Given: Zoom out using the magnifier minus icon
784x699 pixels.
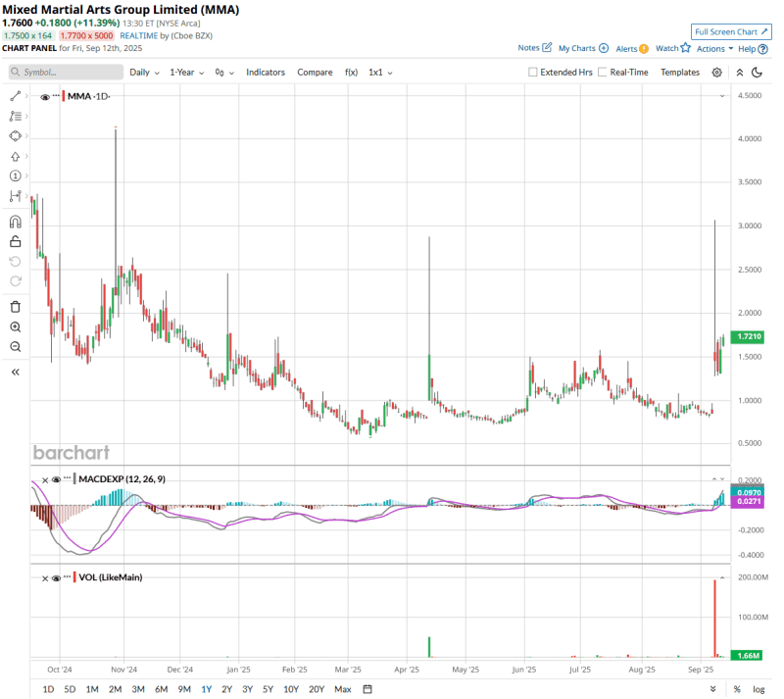Looking at the screenshot, I should point(15,347).
